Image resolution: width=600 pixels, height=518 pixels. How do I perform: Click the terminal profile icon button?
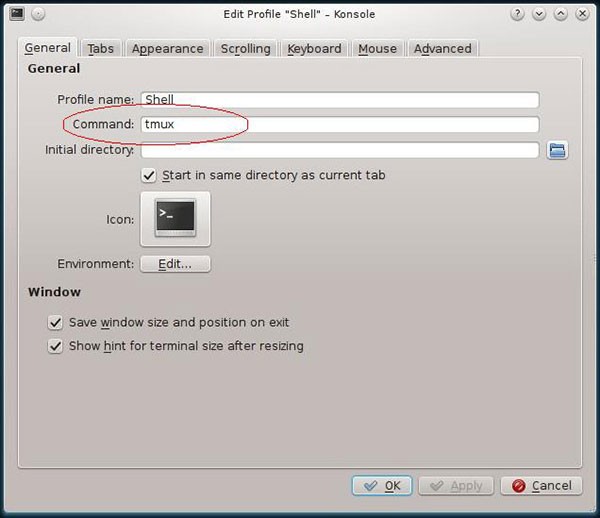175,218
